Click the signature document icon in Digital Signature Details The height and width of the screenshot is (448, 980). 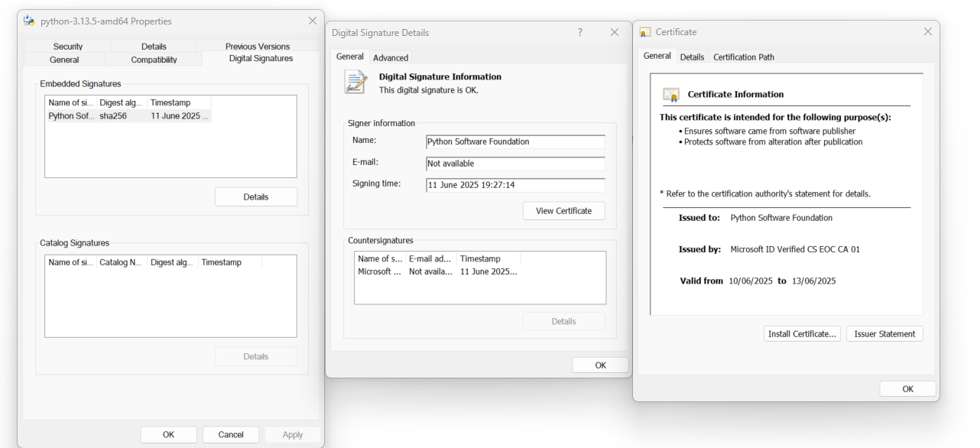(x=355, y=82)
